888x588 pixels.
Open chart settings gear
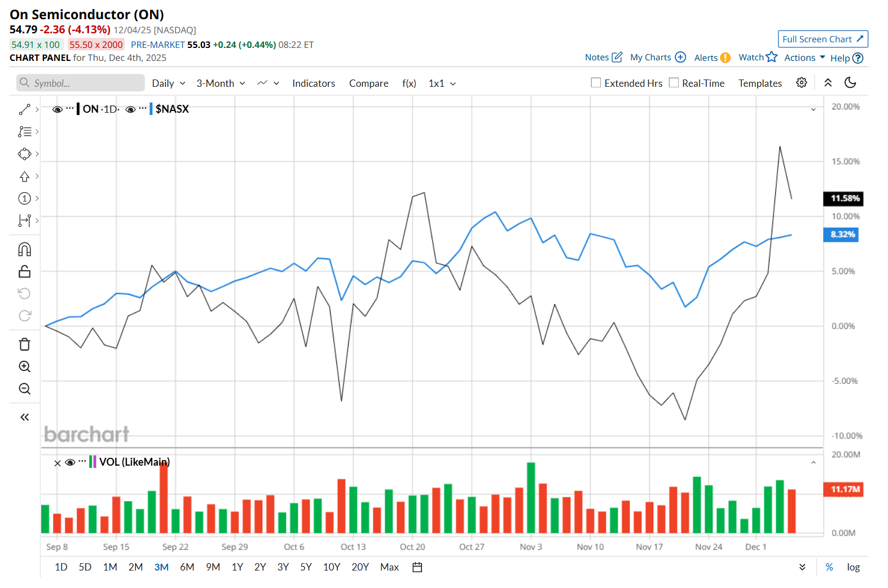[x=801, y=83]
